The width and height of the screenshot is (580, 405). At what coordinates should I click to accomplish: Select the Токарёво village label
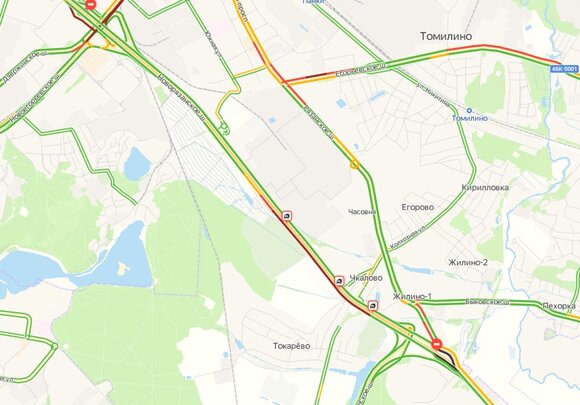291,346
